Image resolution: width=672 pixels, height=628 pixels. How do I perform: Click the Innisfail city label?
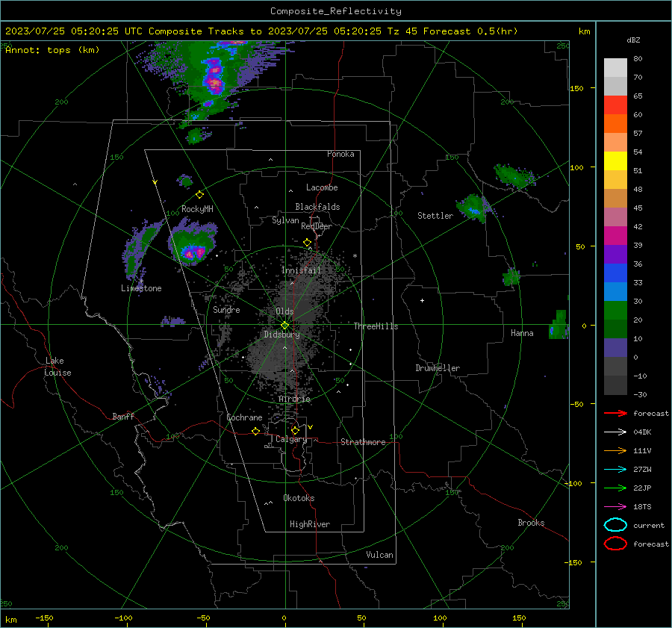click(x=301, y=270)
